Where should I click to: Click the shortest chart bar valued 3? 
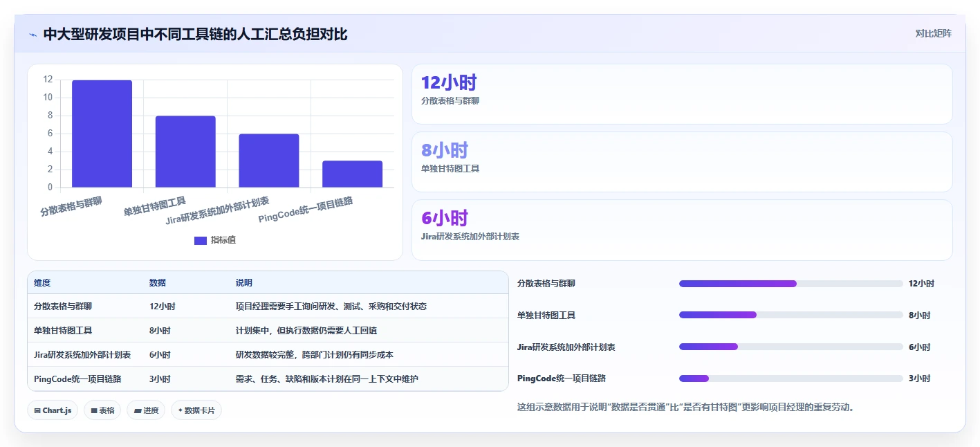coord(353,174)
